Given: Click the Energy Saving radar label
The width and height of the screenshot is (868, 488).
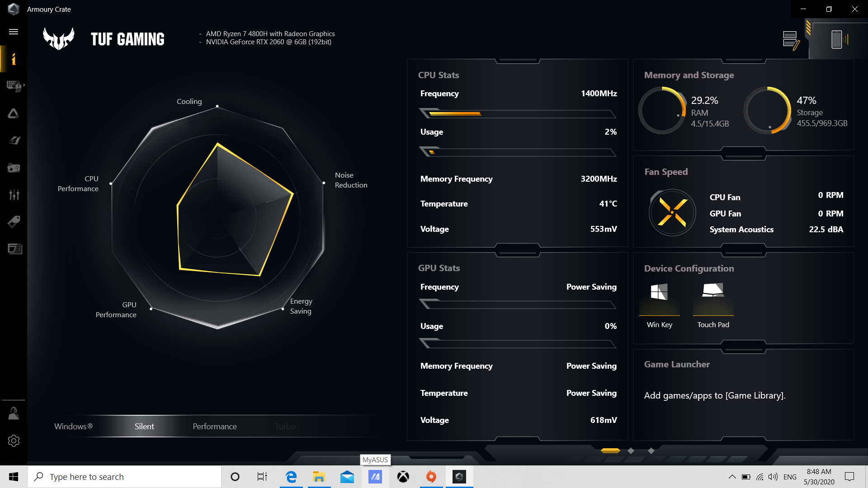Looking at the screenshot, I should pyautogui.click(x=301, y=306).
